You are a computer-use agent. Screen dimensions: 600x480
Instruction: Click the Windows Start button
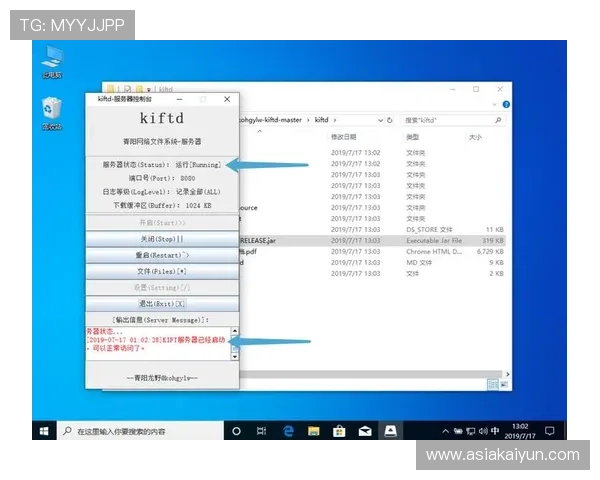click(x=45, y=431)
